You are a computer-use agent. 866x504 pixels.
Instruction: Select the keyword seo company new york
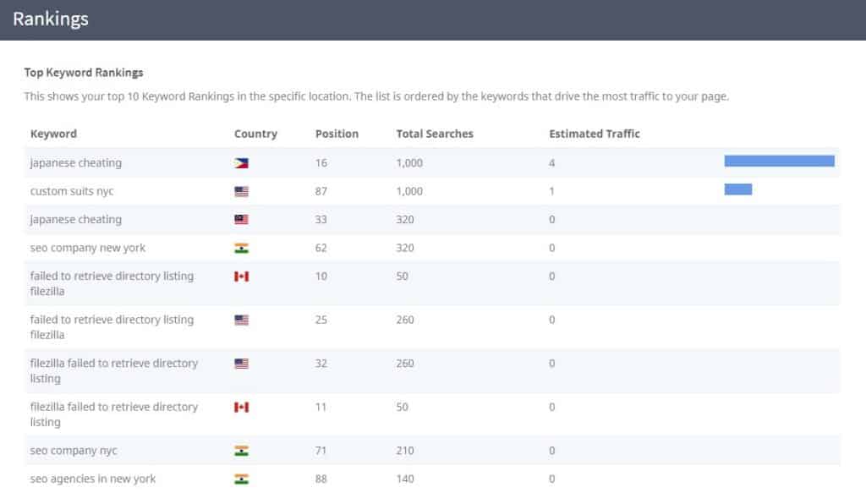[85, 247]
